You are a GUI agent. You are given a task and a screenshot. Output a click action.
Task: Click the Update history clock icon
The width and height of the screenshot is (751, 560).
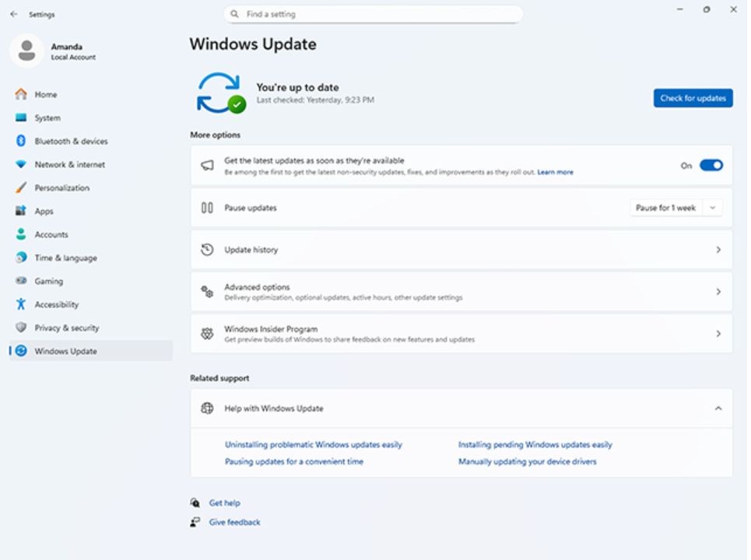(207, 250)
